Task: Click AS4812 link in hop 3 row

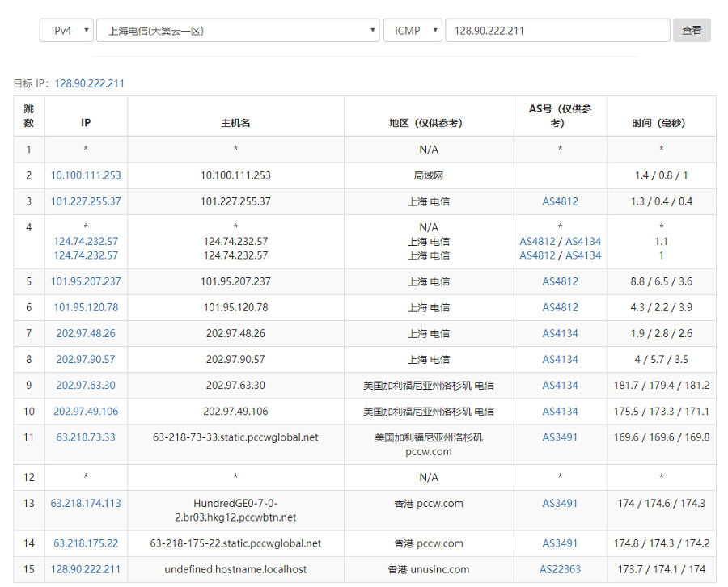Action: point(560,201)
